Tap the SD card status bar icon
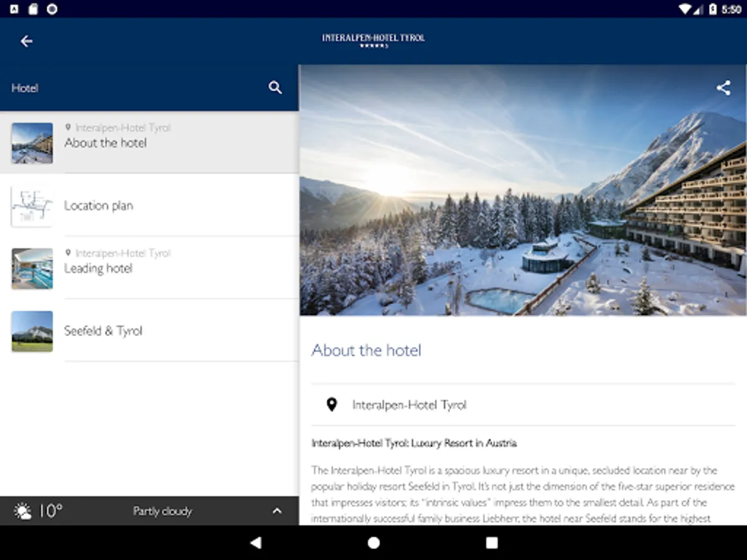 click(34, 9)
